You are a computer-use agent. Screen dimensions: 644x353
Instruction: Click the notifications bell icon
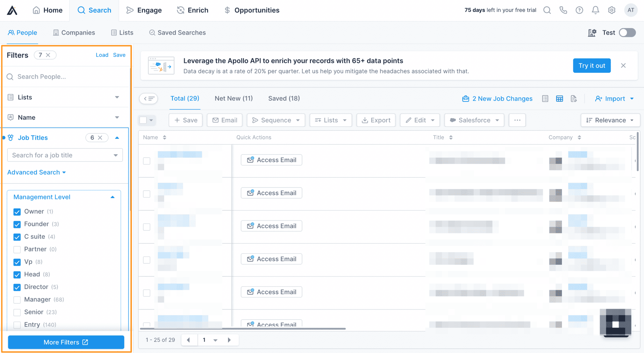[x=595, y=10]
